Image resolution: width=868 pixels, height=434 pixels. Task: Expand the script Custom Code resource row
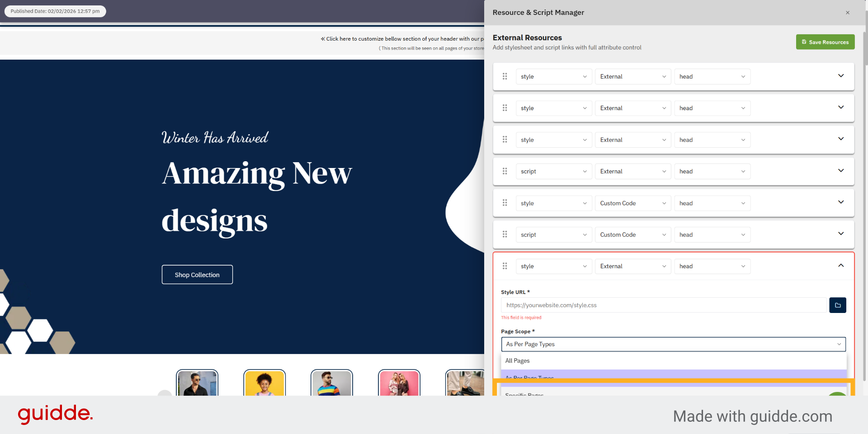(841, 234)
